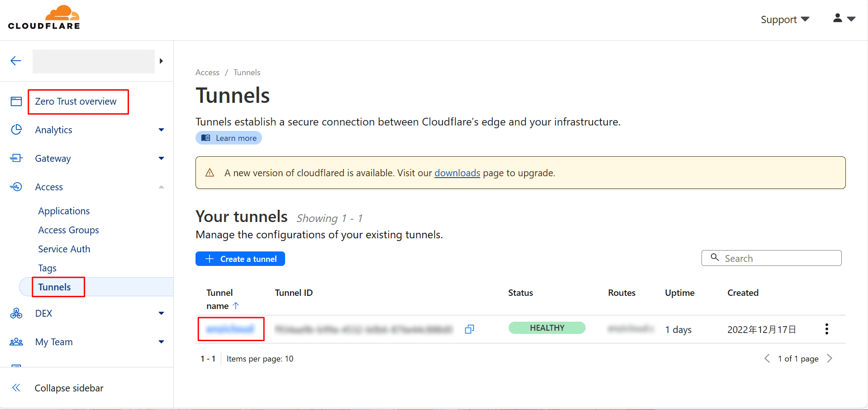Sort by Tunnel name arrow

235,306
